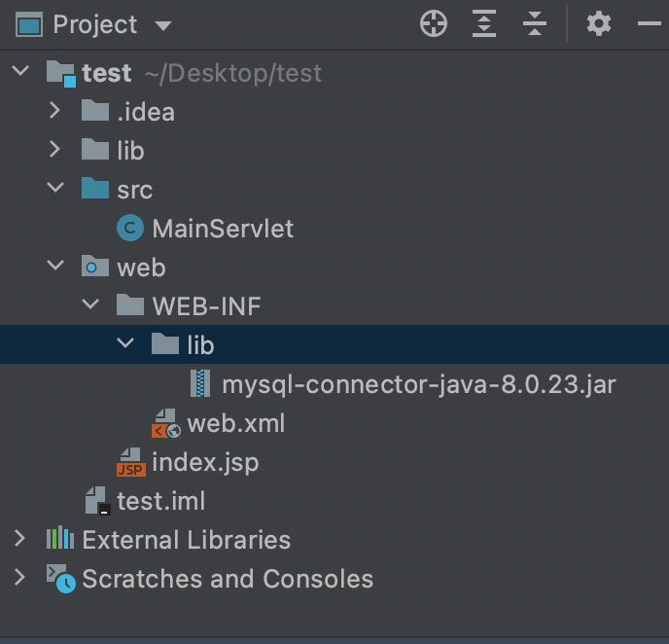Click the Collapse All toolbar icon
This screenshot has height=644, width=669.
535,23
